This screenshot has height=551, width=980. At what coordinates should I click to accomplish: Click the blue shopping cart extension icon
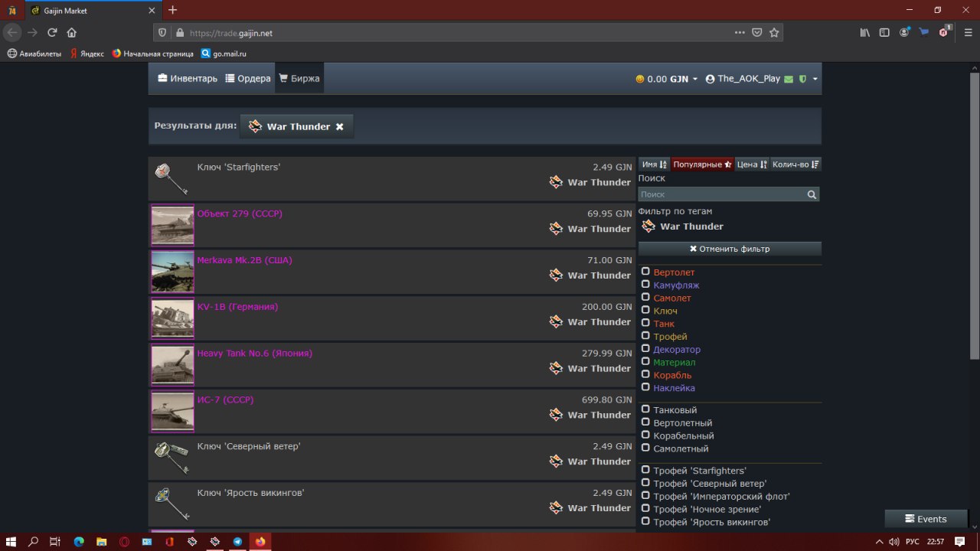924,33
